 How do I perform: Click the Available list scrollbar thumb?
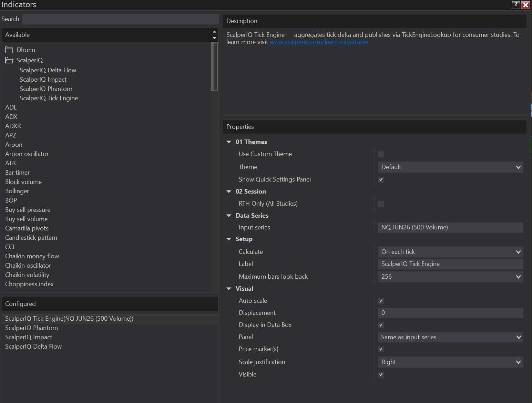214,66
